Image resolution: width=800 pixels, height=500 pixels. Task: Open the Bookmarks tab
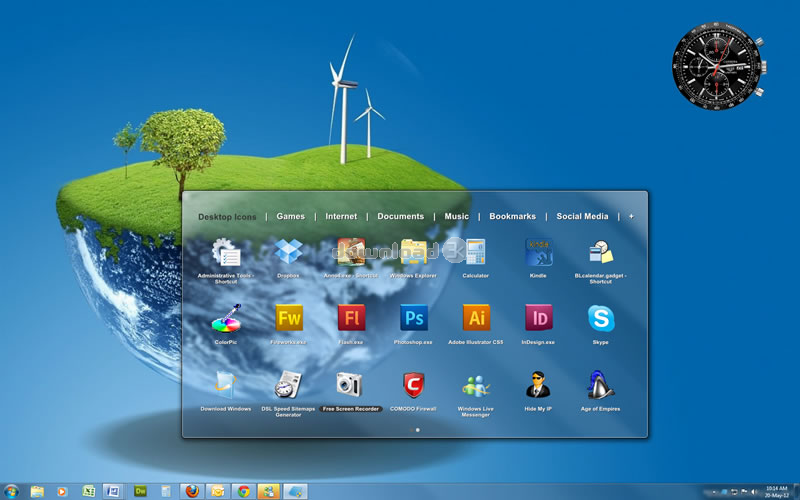(512, 216)
